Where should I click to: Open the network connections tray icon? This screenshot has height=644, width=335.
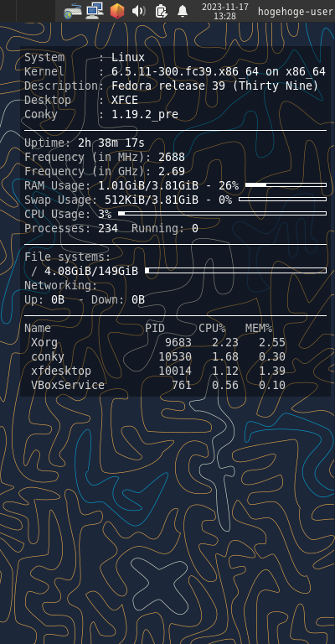[x=95, y=11]
